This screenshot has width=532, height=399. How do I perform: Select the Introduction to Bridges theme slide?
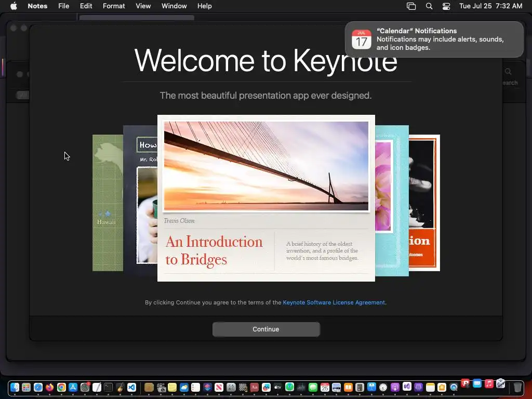click(x=266, y=198)
